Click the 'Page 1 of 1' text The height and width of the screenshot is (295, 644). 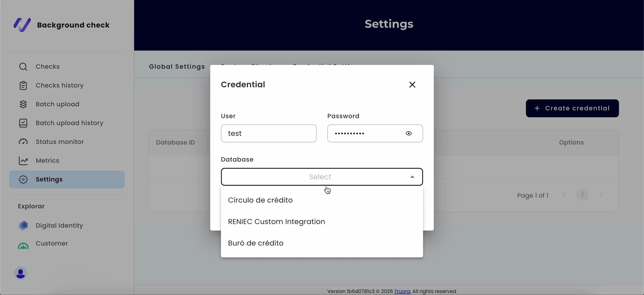tap(533, 195)
